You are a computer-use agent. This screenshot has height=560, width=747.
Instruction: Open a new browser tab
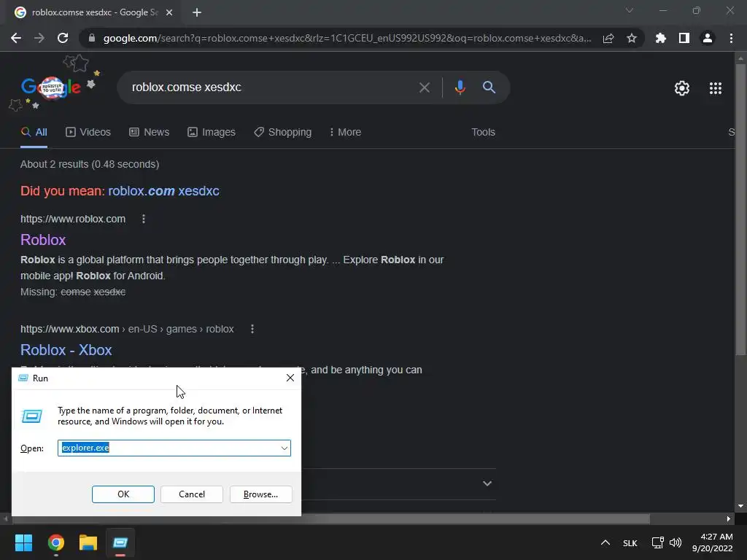pos(197,12)
